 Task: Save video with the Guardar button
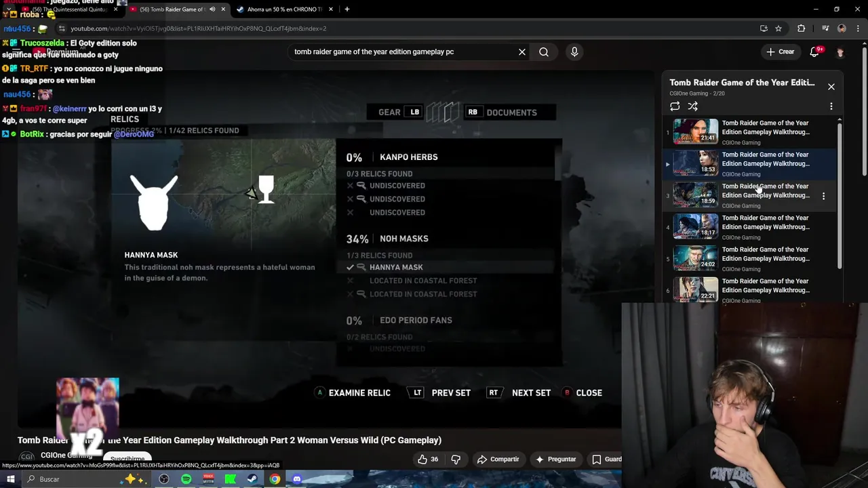click(x=606, y=459)
